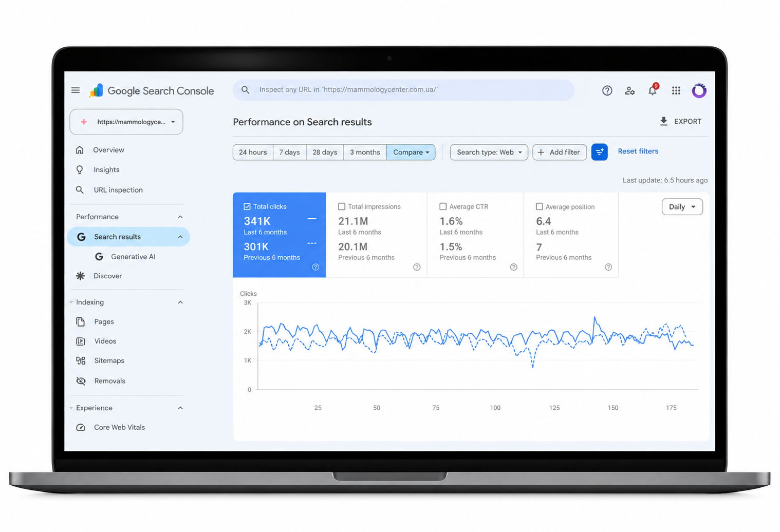
Task: Check the Average CTR checkbox
Action: point(443,206)
